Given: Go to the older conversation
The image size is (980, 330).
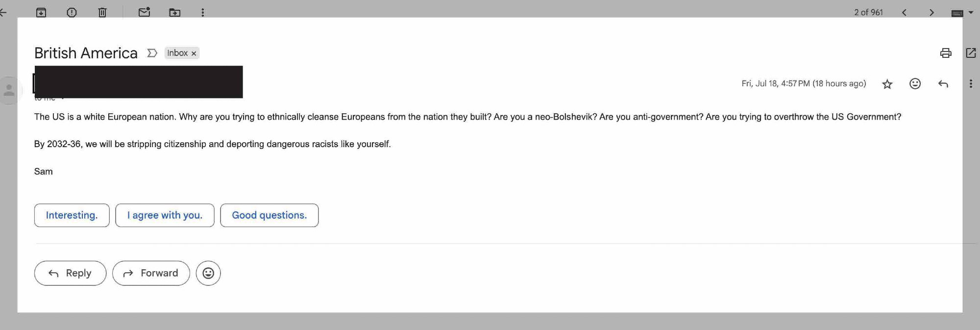Looking at the screenshot, I should 931,12.
